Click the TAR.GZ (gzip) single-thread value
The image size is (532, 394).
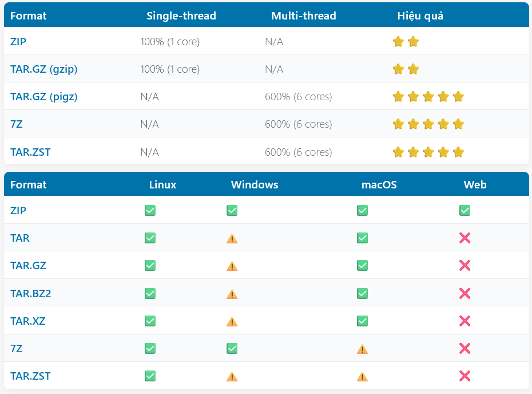(x=170, y=69)
